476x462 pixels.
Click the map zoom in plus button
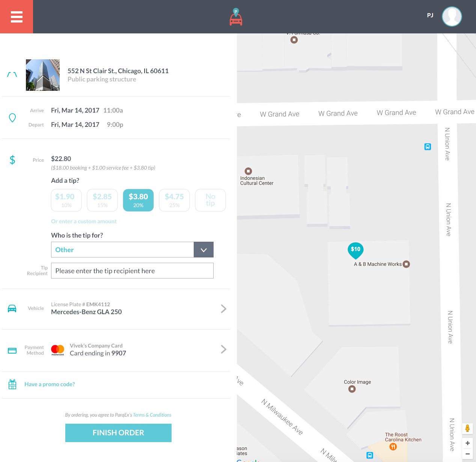click(467, 443)
